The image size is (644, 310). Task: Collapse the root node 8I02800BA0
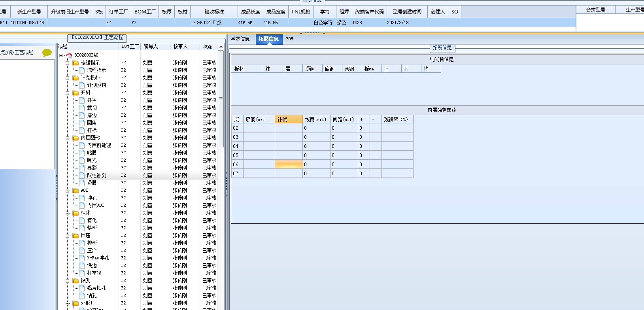61,55
